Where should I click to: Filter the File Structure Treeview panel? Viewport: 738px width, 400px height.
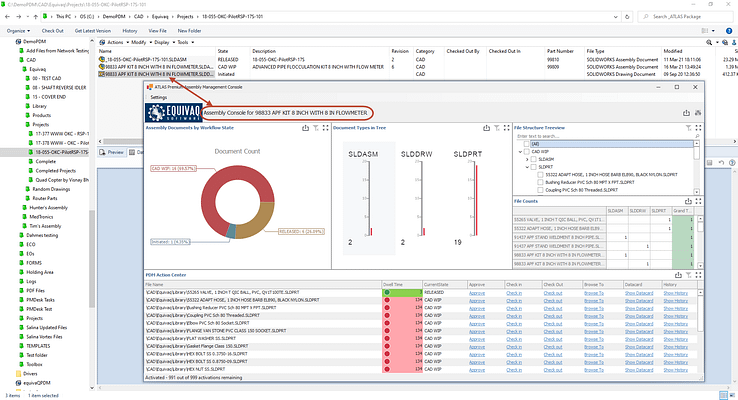tap(689, 128)
